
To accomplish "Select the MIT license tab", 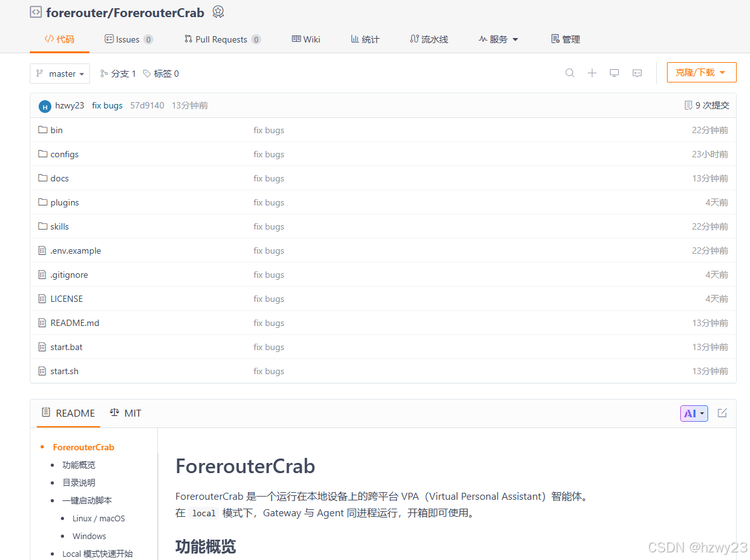I will tap(126, 413).
